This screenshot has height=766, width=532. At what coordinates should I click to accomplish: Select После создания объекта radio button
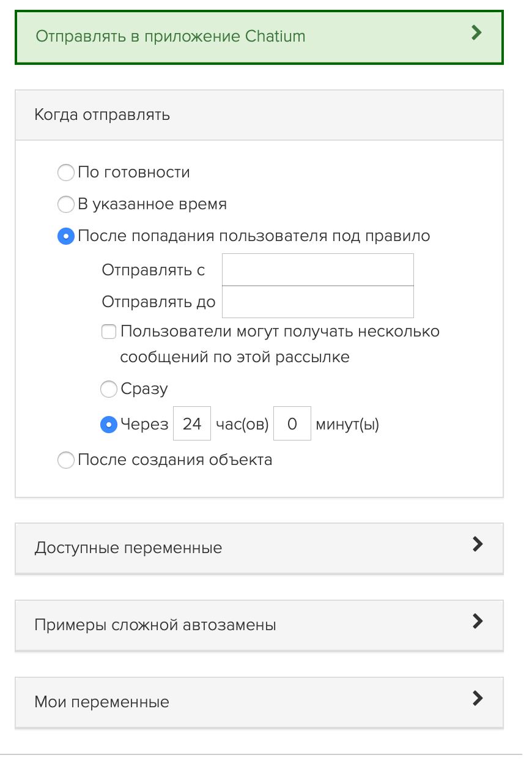(65, 459)
